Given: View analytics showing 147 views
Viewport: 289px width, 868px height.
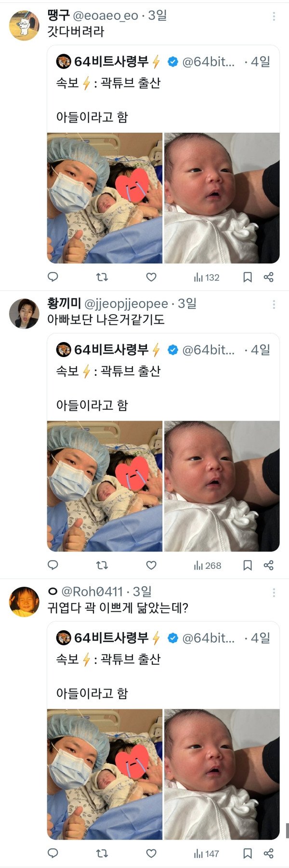Looking at the screenshot, I should tap(207, 854).
